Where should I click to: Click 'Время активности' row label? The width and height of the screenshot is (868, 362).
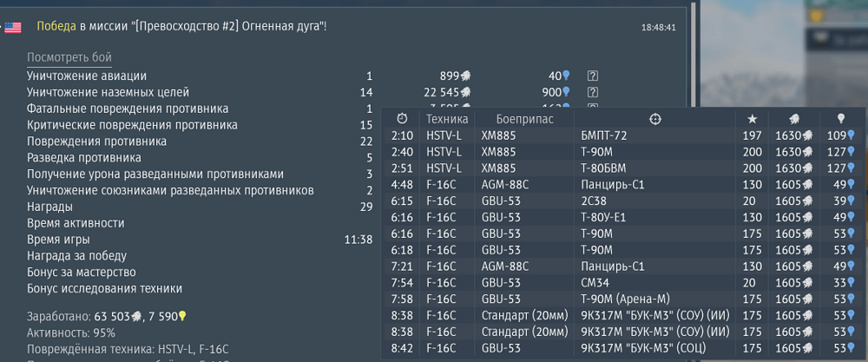pyautogui.click(x=76, y=223)
